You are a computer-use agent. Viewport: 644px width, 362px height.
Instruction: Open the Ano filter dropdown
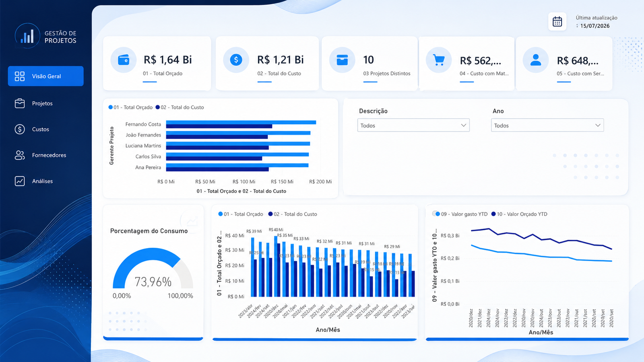point(547,125)
